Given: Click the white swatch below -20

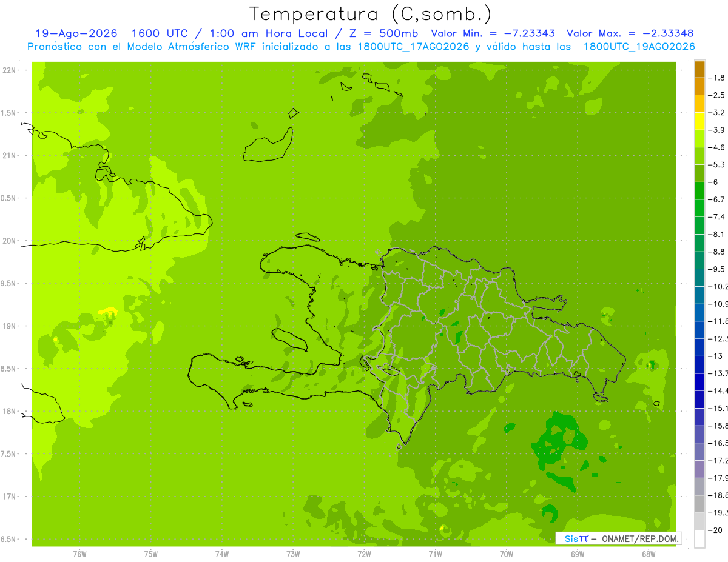Looking at the screenshot, I should pyautogui.click(x=699, y=539).
